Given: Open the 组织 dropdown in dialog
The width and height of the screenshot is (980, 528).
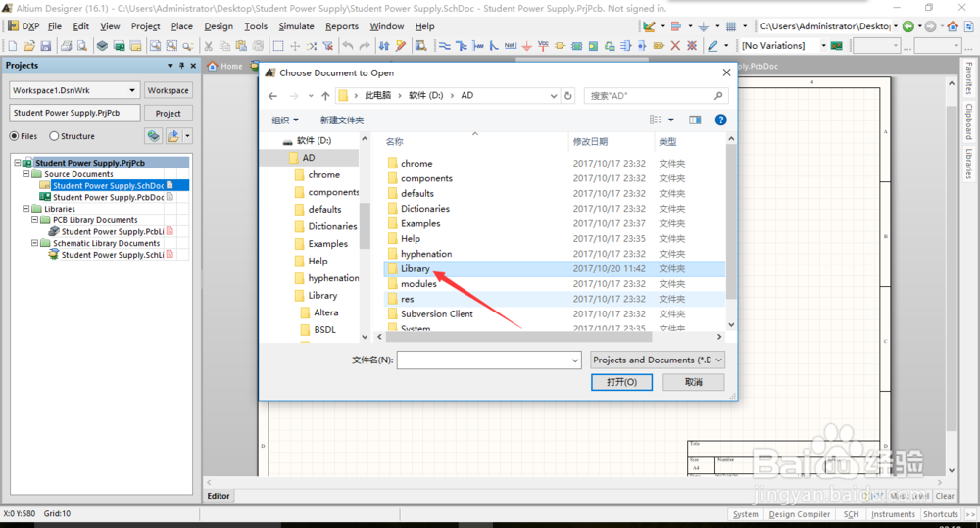Looking at the screenshot, I should coord(285,120).
